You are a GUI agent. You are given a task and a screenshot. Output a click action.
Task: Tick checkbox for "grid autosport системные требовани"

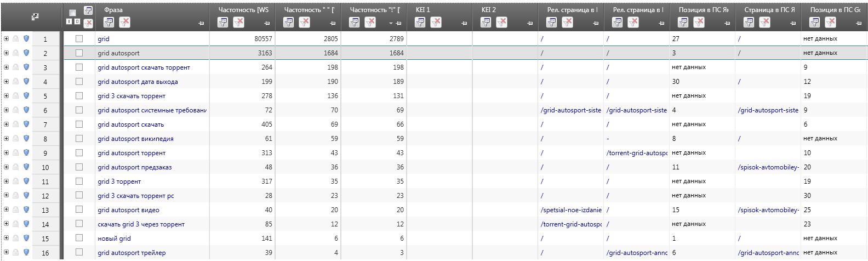tap(79, 110)
